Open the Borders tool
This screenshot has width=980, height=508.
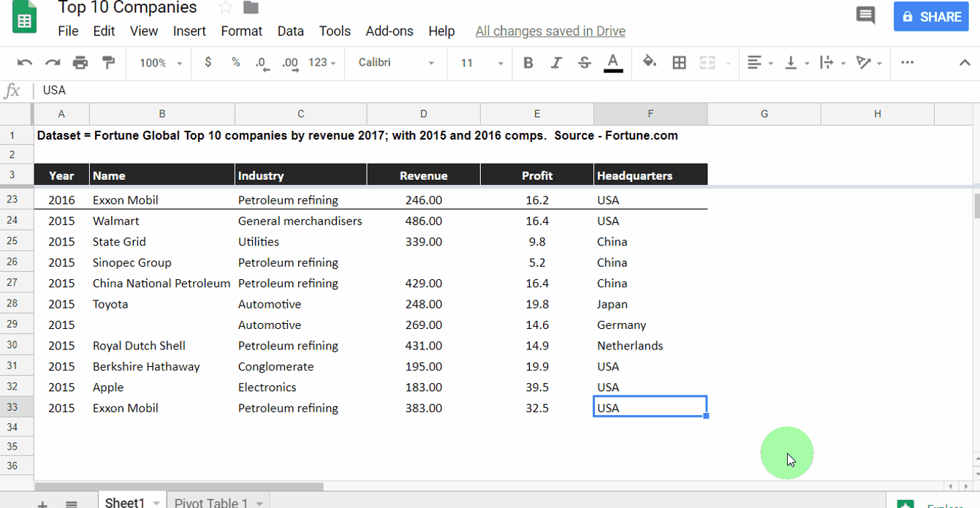click(x=679, y=63)
